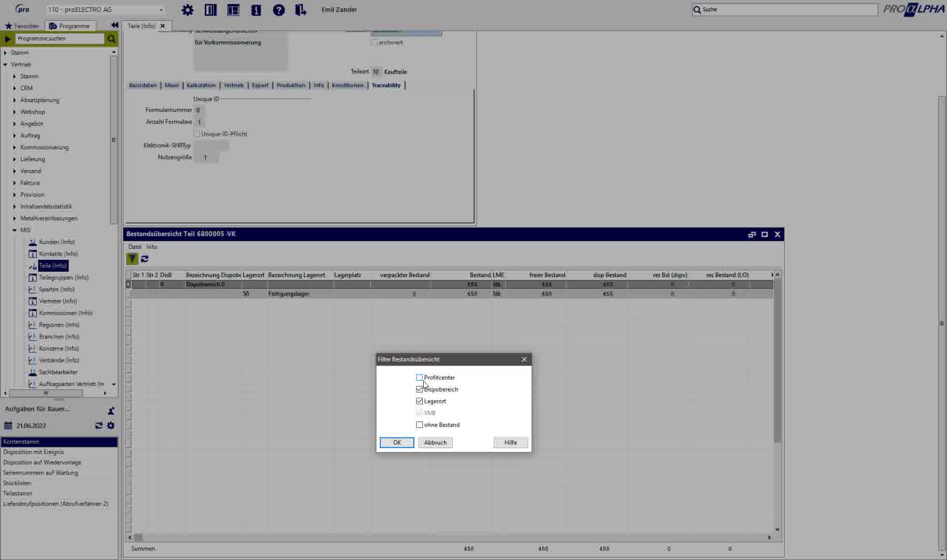Screen dimensions: 947x560
Task: Uncheck the Dispobereich checkbox
Action: 419,389
